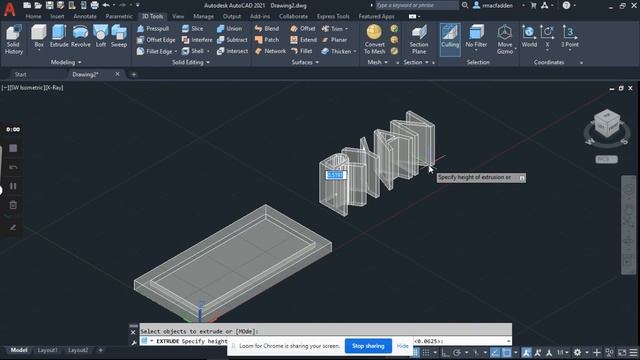Add a new drawing tab
This screenshot has width=640, height=360.
[x=134, y=74]
